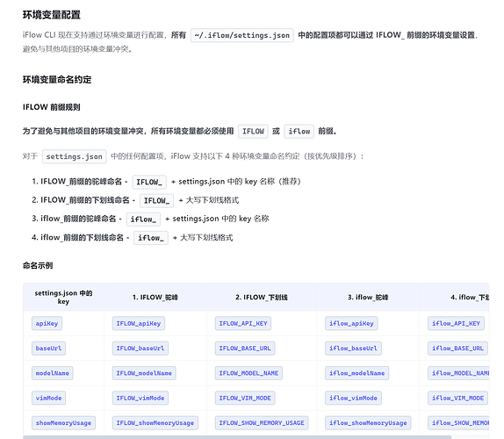The height and width of the screenshot is (439, 504).
Task: Click the table's horizontal scrollbar
Action: pos(237,437)
